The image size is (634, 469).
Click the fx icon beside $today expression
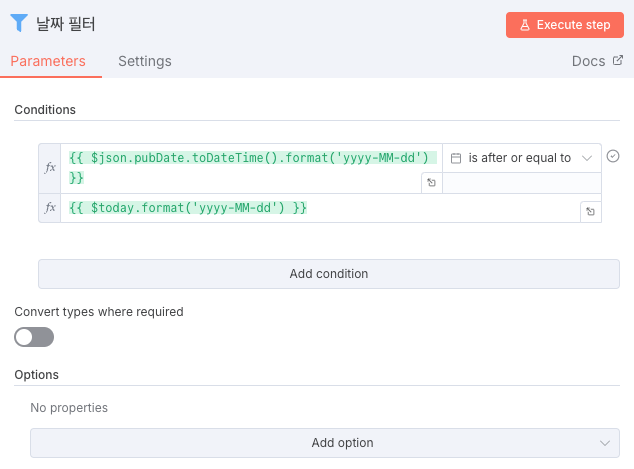[50, 208]
